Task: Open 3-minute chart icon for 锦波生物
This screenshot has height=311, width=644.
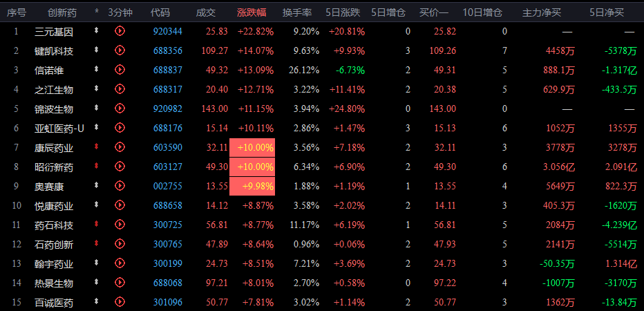Action: [120, 108]
